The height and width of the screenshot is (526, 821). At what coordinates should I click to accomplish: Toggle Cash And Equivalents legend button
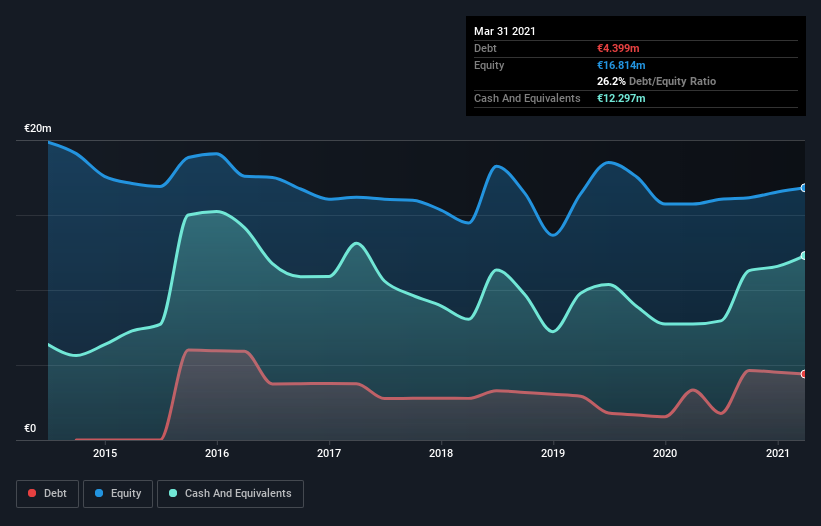[x=230, y=494]
